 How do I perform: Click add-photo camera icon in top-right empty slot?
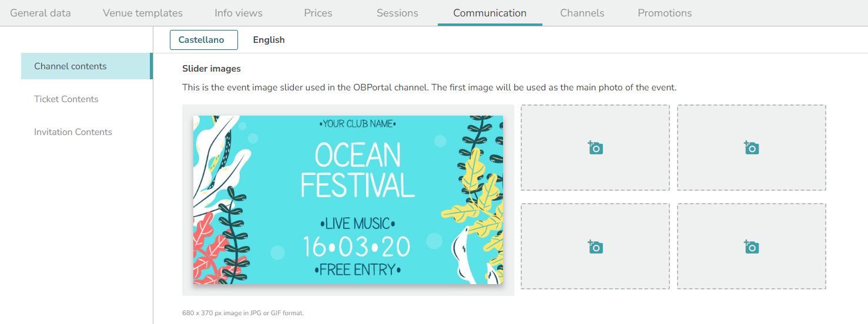tap(752, 147)
